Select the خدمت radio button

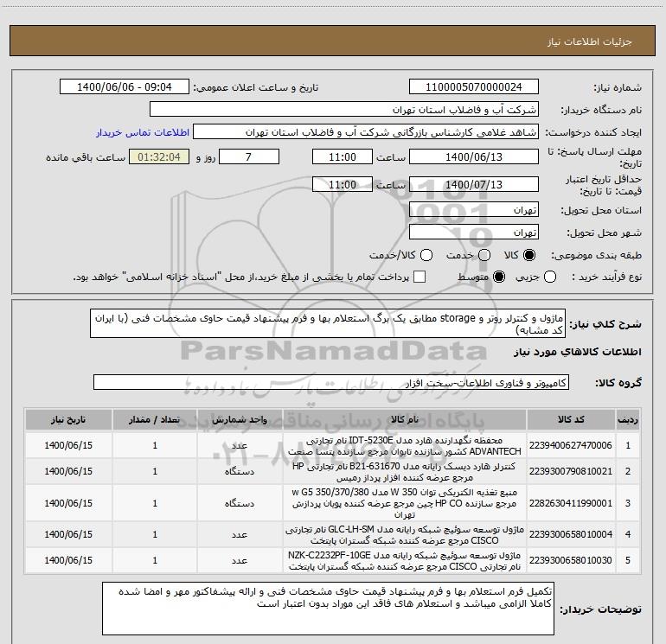point(484,255)
